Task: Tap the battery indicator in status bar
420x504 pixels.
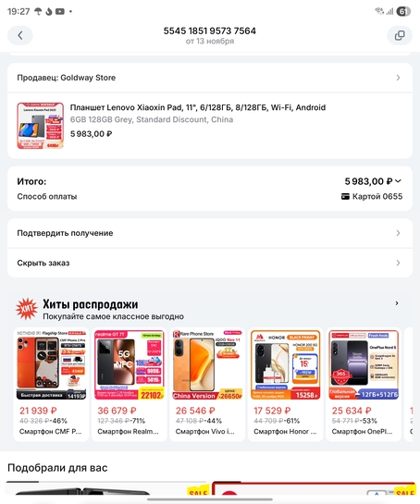Action: click(403, 12)
